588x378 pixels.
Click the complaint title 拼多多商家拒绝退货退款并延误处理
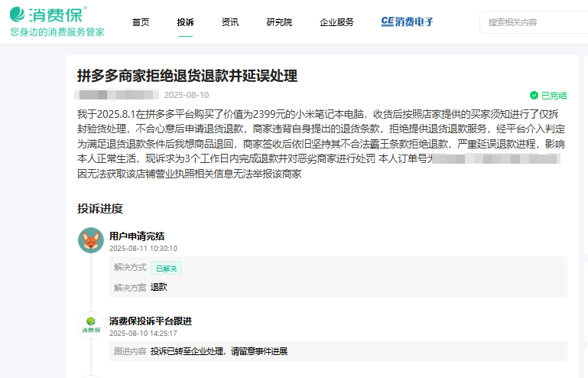187,76
